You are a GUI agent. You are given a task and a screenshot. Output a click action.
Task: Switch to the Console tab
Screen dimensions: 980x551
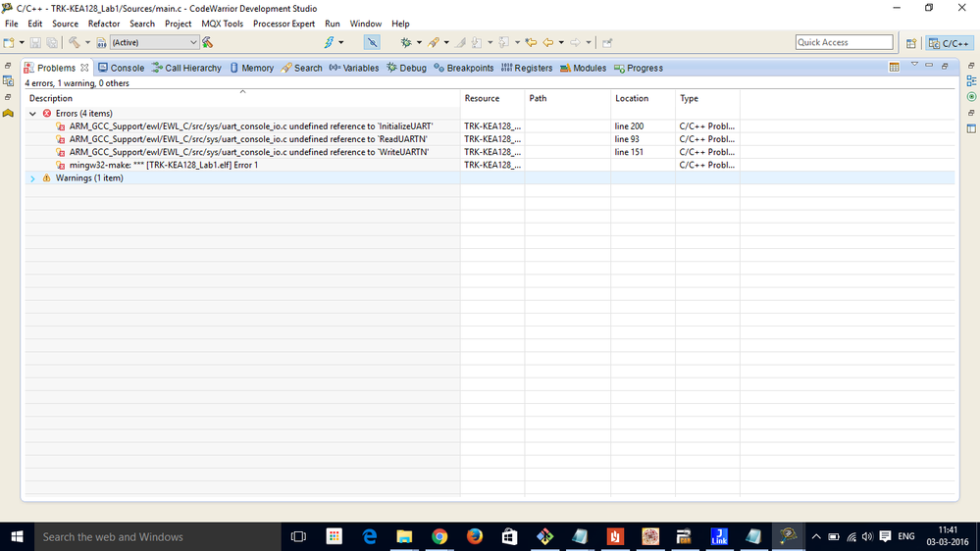(x=122, y=68)
